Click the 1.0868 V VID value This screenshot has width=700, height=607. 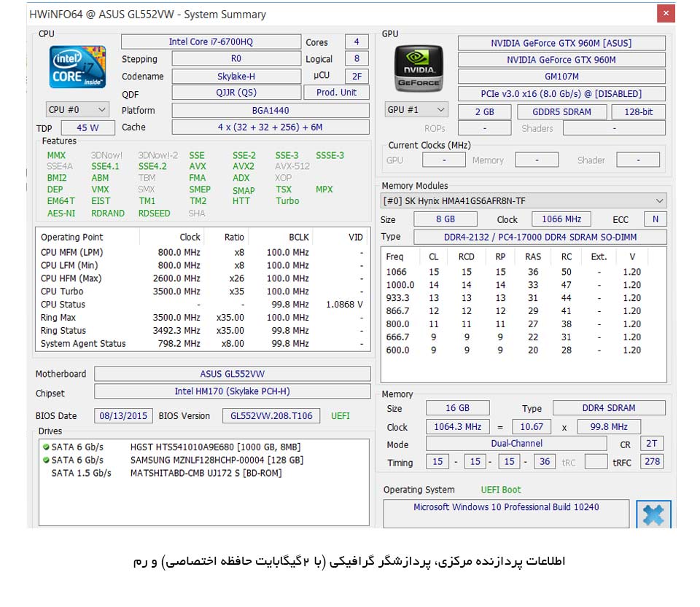pos(344,304)
